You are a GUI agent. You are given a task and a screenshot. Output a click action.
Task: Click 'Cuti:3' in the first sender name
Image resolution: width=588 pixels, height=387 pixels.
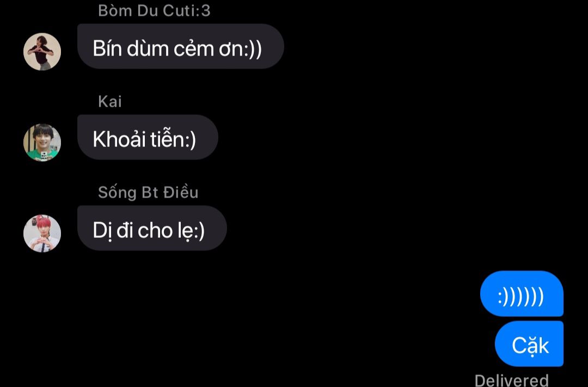[186, 10]
